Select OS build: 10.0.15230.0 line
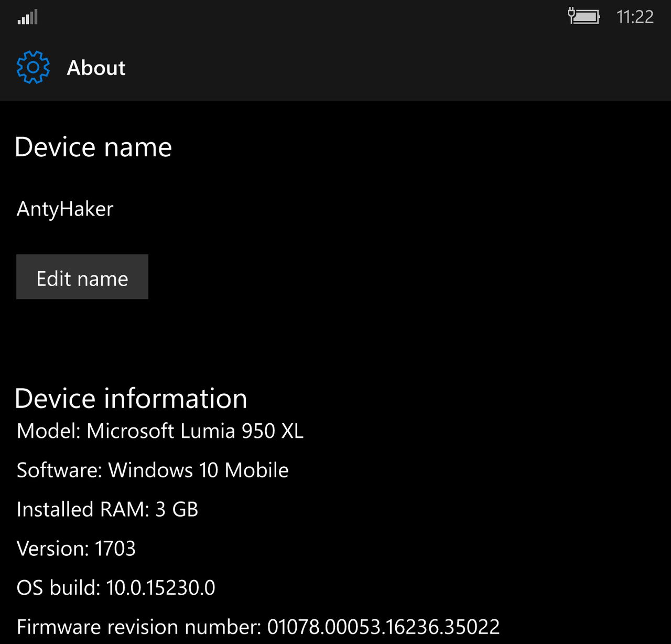 [116, 588]
